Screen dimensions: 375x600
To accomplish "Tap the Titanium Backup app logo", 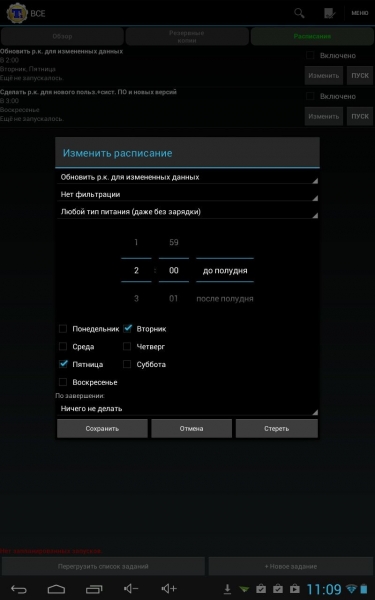I will [17, 13].
